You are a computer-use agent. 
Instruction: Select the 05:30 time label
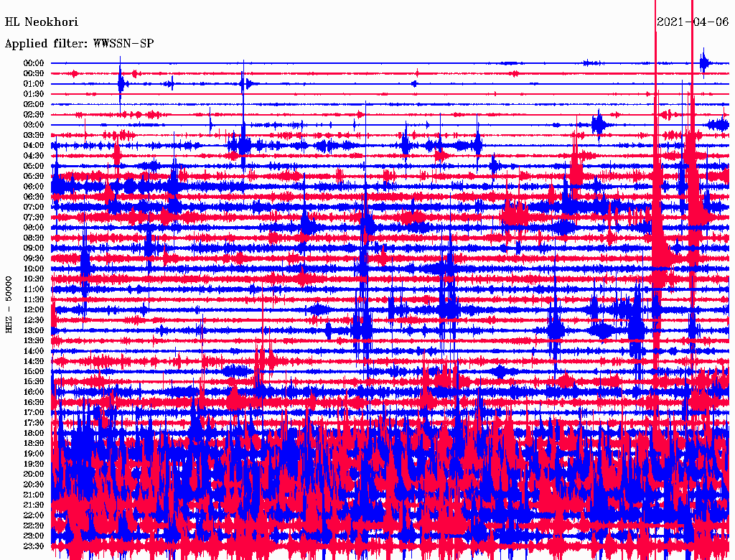tap(34, 177)
